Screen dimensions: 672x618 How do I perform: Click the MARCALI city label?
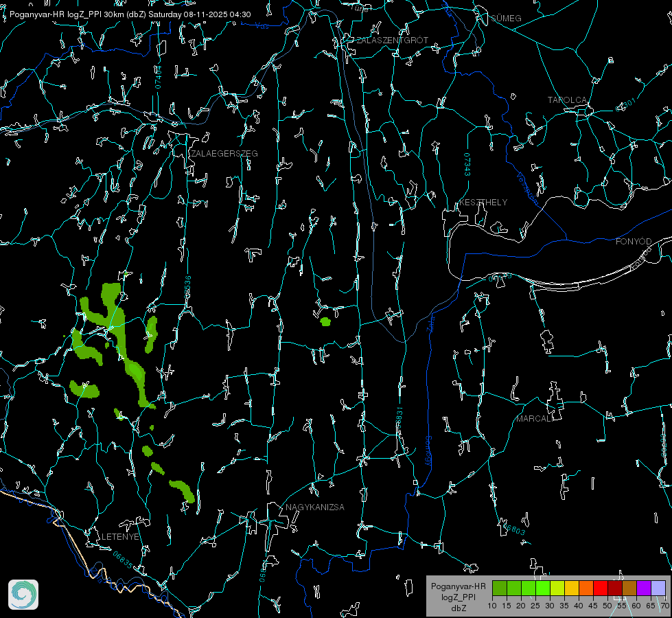pyautogui.click(x=535, y=419)
